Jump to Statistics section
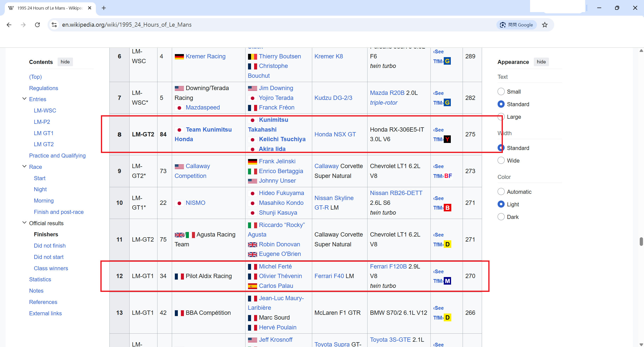The image size is (644, 347). click(40, 279)
